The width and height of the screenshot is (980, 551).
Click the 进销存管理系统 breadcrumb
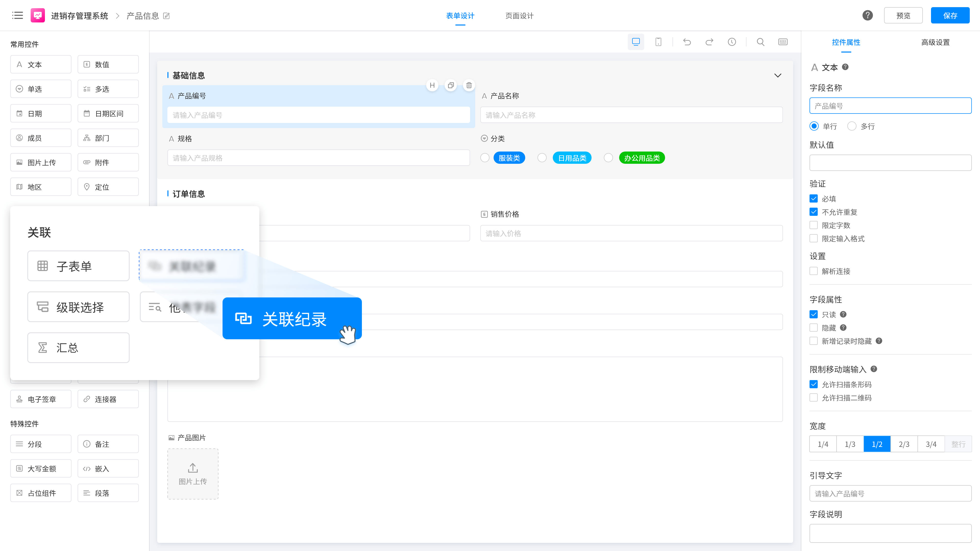pyautogui.click(x=80, y=16)
